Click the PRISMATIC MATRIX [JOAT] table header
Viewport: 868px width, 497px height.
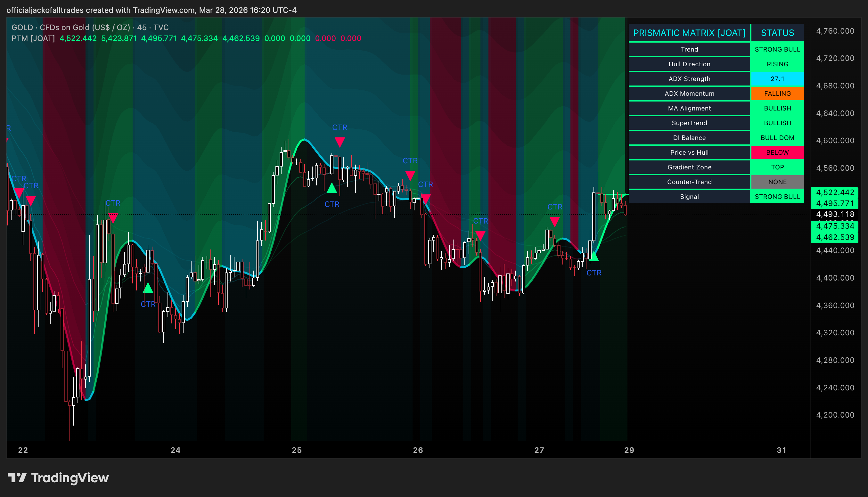[x=689, y=33]
